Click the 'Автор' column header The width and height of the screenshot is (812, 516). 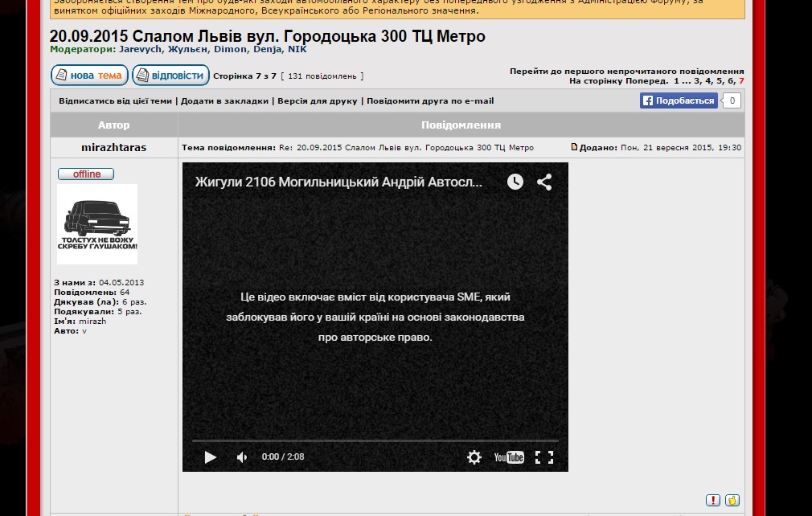pyautogui.click(x=114, y=125)
